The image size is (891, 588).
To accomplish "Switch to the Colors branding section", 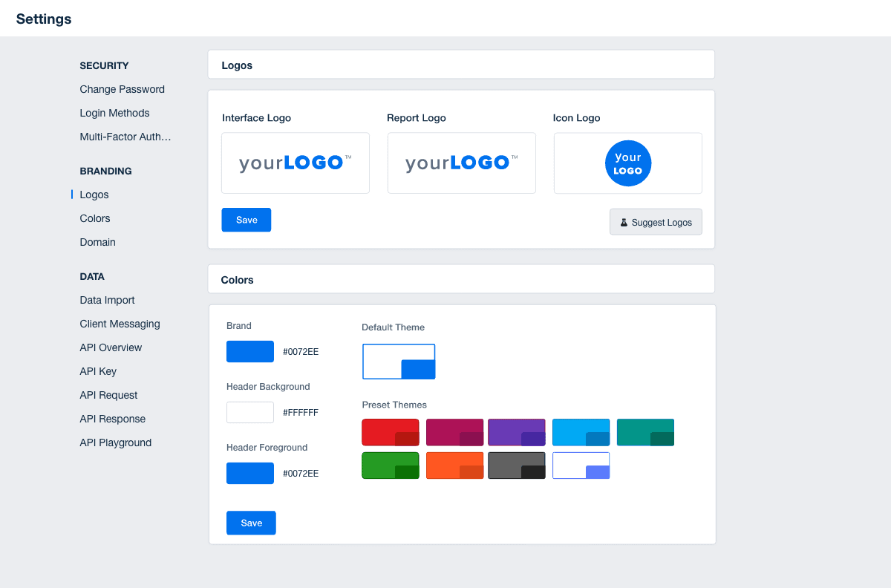I will [94, 218].
